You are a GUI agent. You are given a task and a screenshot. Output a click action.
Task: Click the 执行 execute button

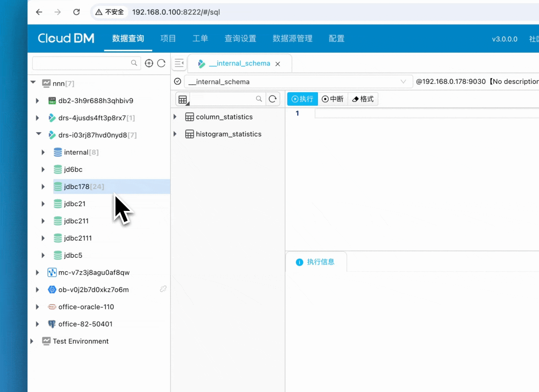tap(303, 99)
